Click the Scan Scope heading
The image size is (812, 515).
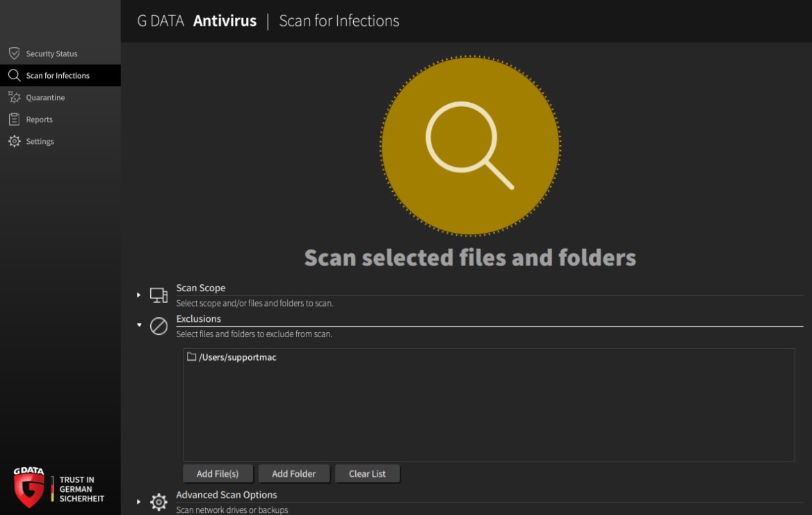(201, 288)
